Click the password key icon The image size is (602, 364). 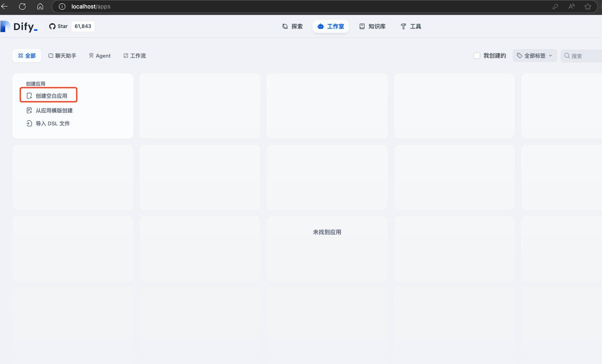point(555,6)
